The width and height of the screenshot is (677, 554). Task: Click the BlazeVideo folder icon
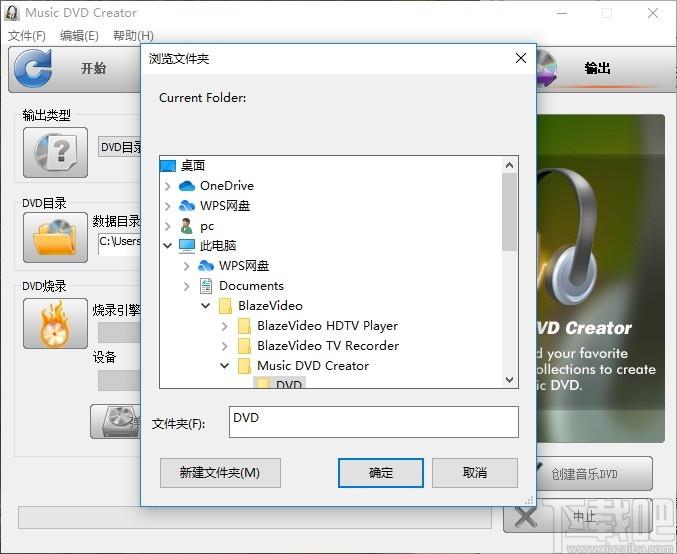(225, 306)
